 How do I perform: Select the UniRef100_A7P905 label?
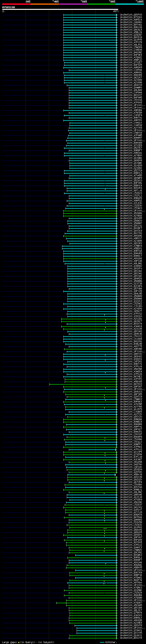click(x=131, y=103)
